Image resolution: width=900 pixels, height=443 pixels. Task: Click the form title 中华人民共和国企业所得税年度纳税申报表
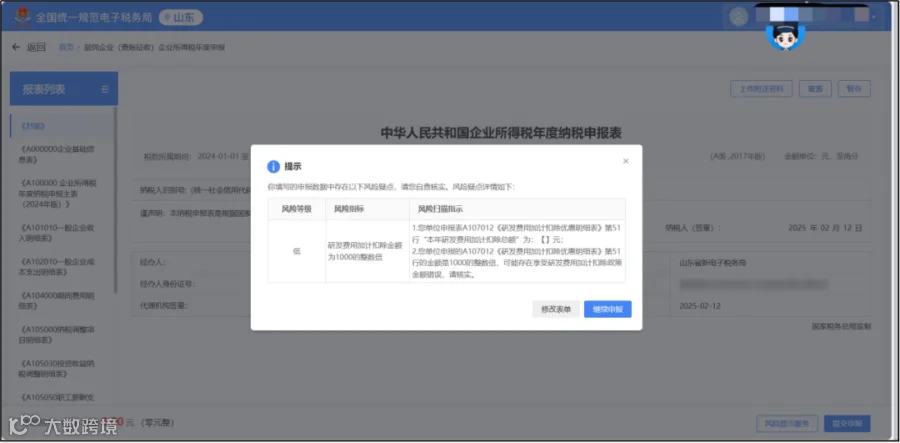point(501,134)
